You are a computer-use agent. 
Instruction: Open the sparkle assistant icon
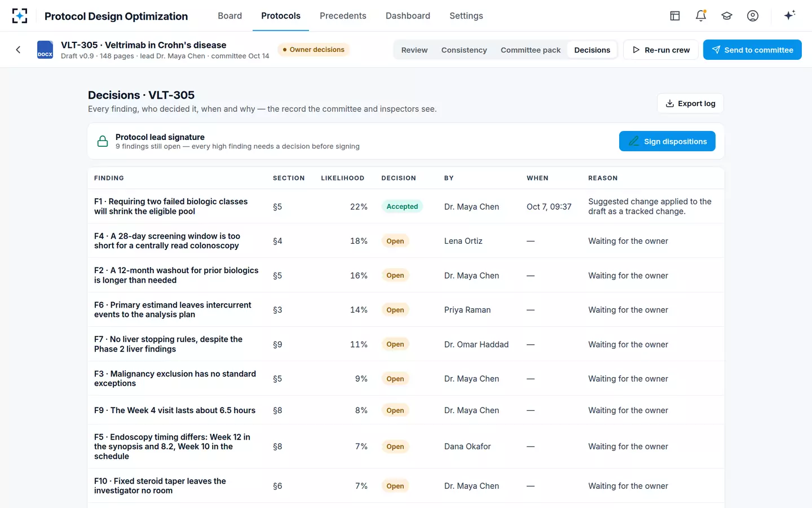(789, 15)
